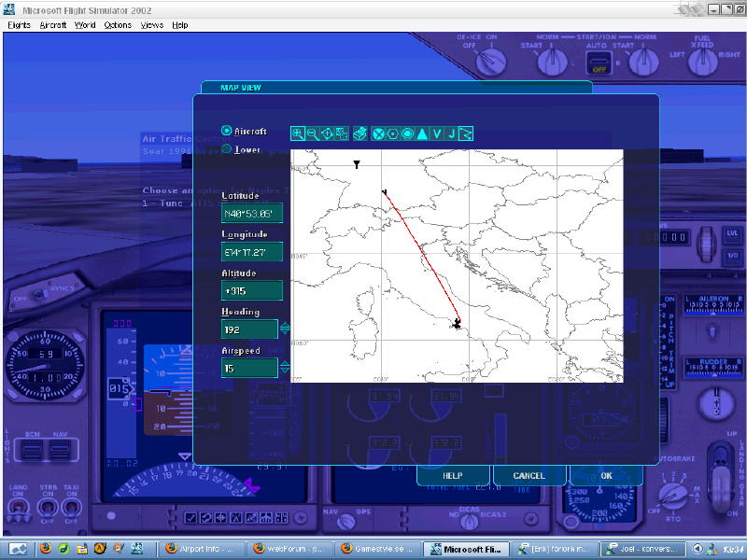Viewport: 747px width, 560px height.
Task: Open the World menu
Action: point(85,25)
